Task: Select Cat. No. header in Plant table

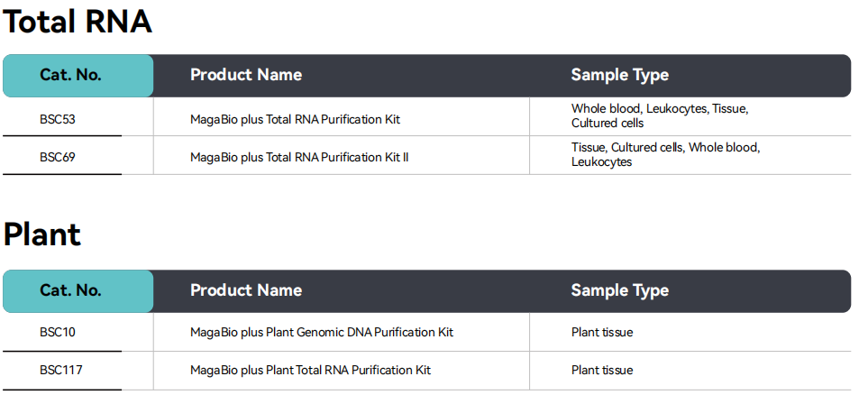Action: [x=70, y=290]
